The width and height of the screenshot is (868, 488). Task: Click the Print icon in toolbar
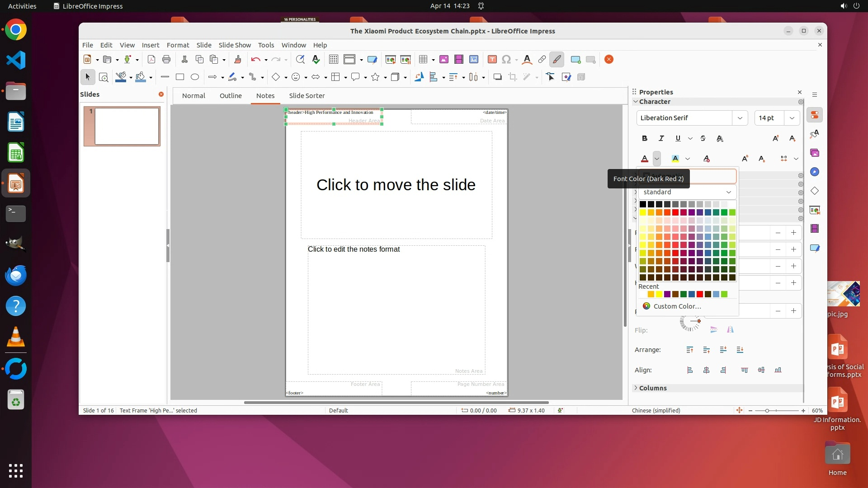[x=166, y=59]
